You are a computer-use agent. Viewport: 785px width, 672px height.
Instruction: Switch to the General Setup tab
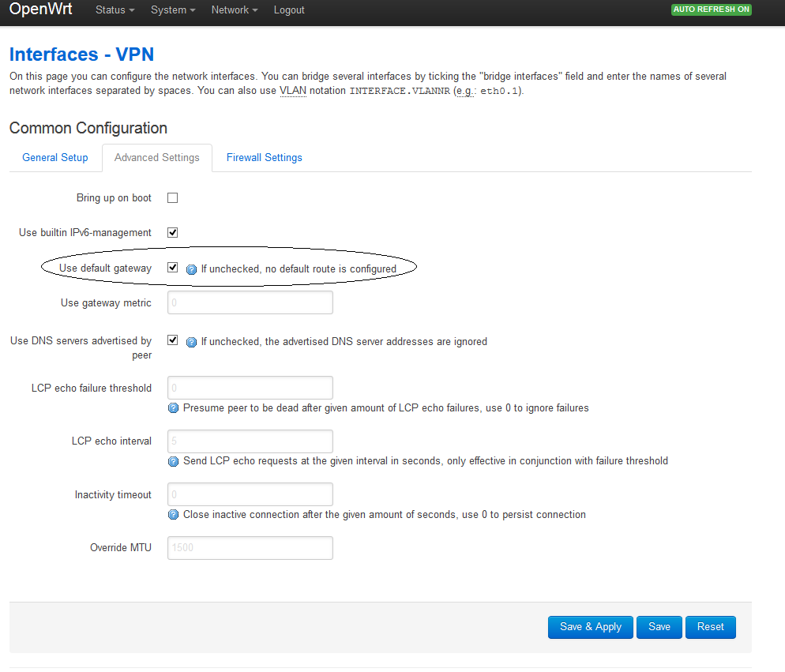(x=55, y=158)
